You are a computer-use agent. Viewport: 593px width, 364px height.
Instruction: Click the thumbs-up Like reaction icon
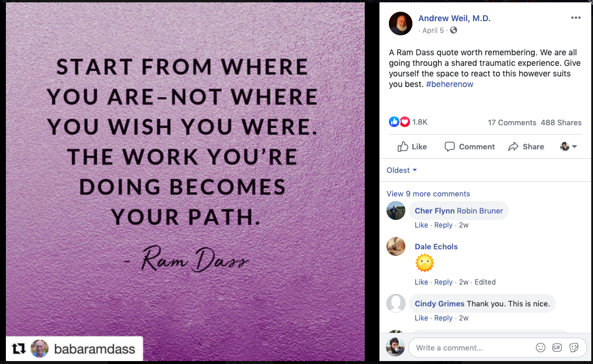click(394, 122)
